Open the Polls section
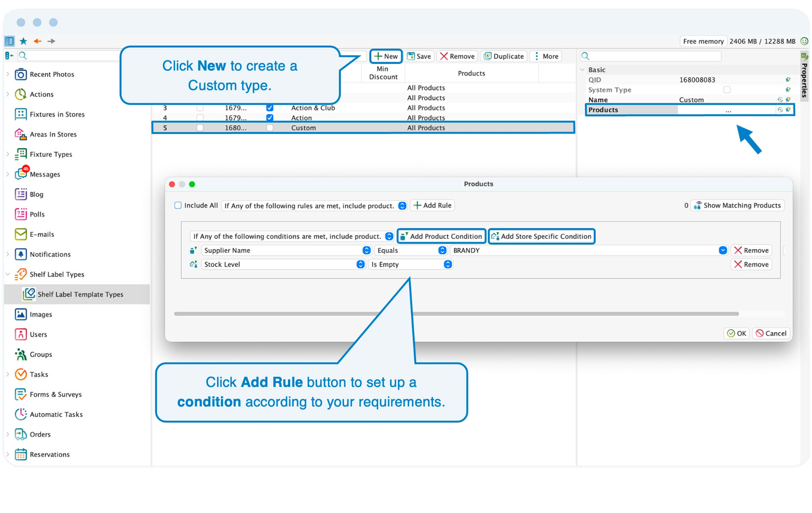The height and width of the screenshot is (513, 812). pos(37,214)
